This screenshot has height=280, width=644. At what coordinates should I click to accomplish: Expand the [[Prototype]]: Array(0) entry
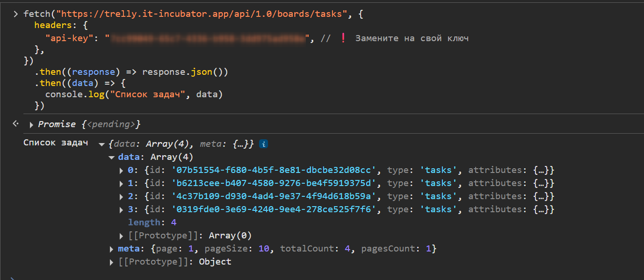(122, 236)
